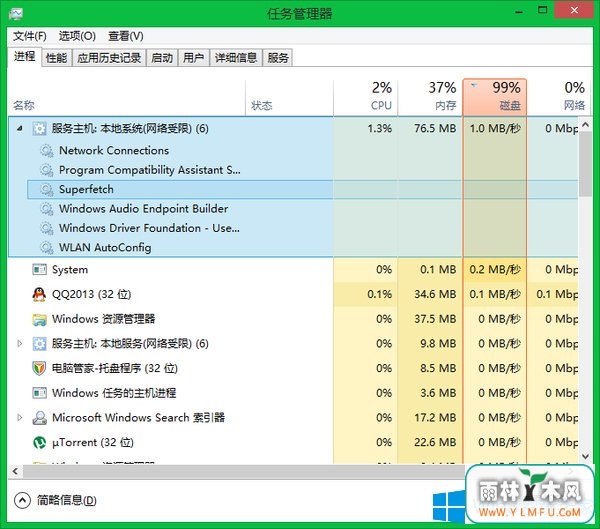Screen dimensions: 600x529
Task: Switch to the 用户 tab
Action: [193, 58]
